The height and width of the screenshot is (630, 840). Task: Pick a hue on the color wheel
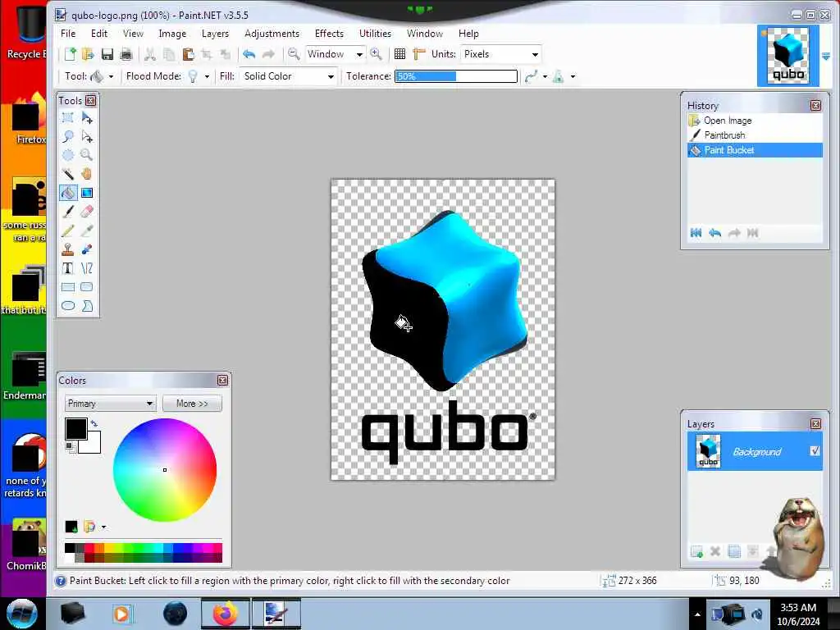(164, 470)
